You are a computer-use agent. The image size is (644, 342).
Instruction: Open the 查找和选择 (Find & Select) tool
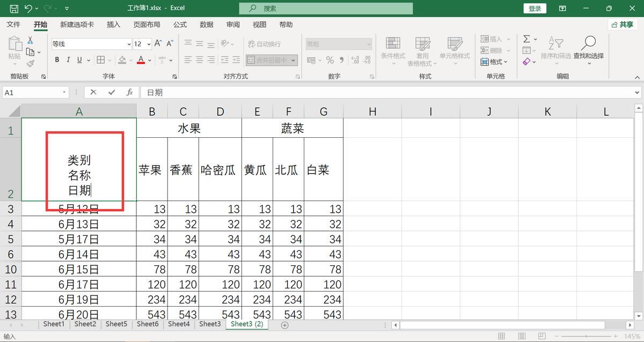588,51
